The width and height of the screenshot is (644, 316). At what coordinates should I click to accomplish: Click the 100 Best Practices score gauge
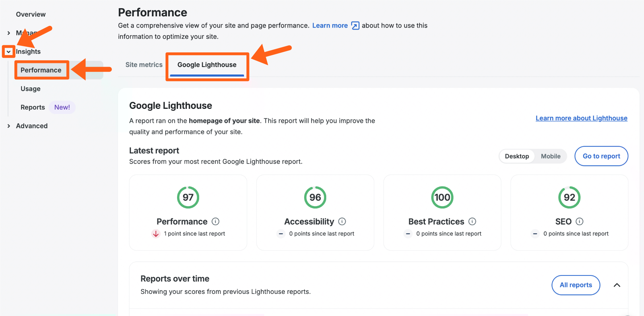pyautogui.click(x=442, y=197)
